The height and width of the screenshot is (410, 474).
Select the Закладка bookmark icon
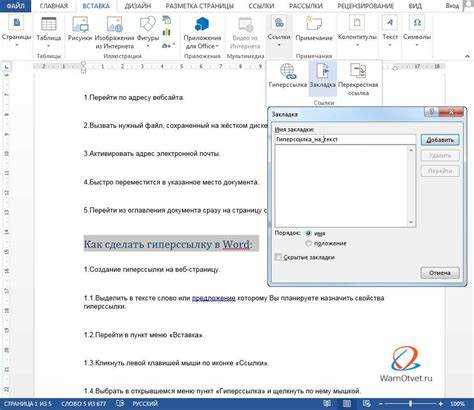pos(322,71)
